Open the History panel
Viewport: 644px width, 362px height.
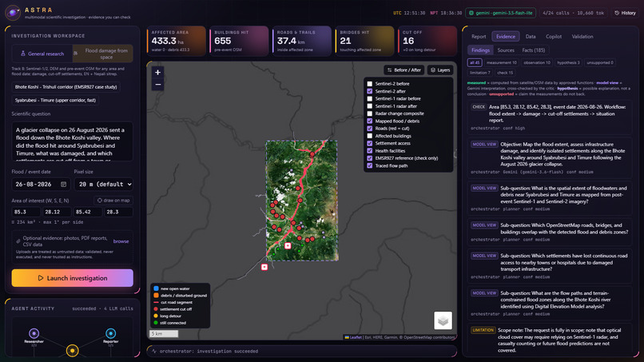[625, 13]
